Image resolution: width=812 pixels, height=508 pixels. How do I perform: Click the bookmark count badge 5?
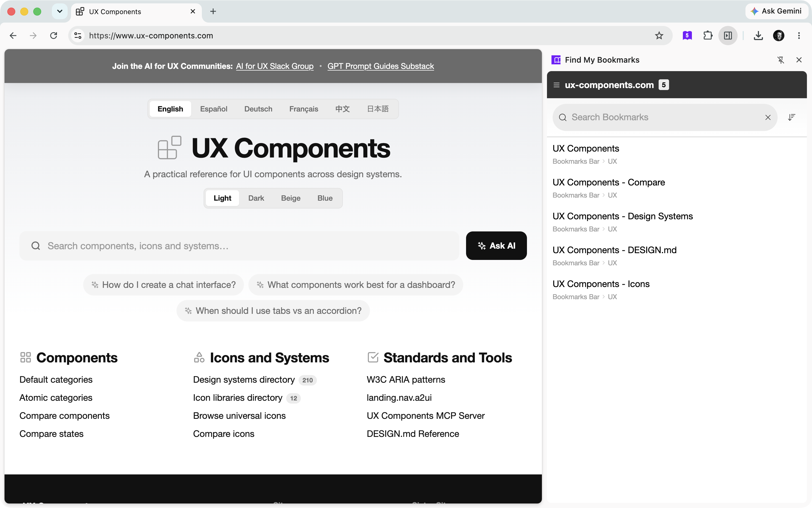pos(663,85)
